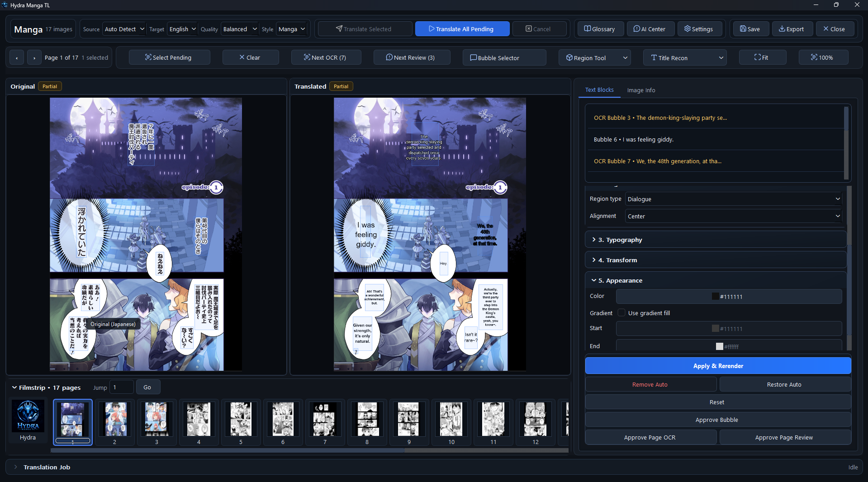This screenshot has height=482, width=868.
Task: Click the Fit to view icon
Action: (x=757, y=57)
